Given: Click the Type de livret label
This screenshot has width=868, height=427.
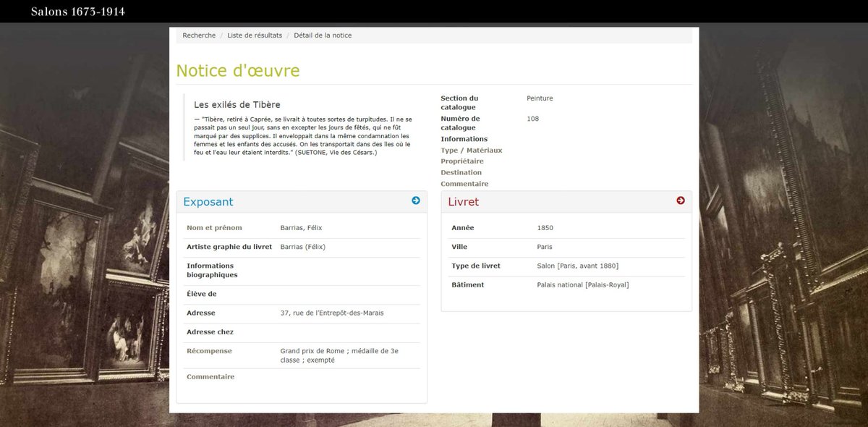Looking at the screenshot, I should [x=476, y=266].
